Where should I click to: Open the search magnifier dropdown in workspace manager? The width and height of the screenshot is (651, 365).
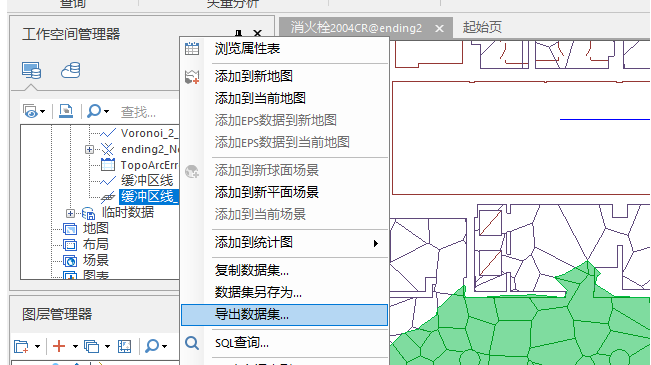point(98,111)
